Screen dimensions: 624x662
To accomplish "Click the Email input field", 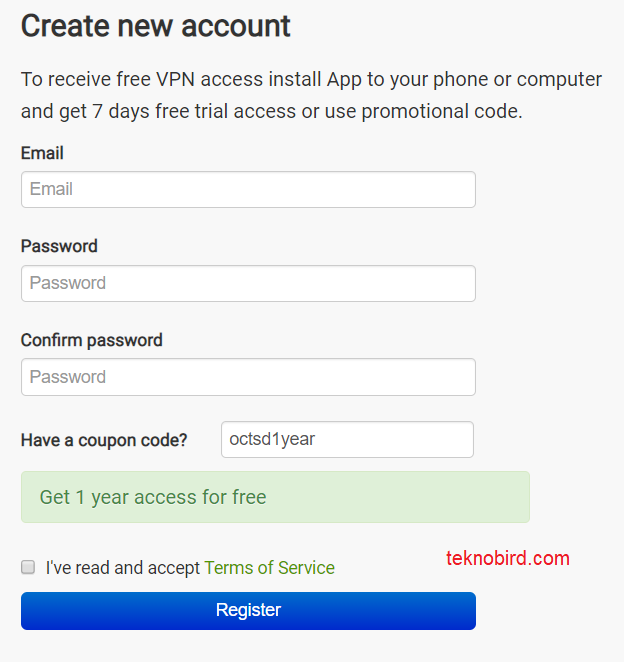I will pos(248,189).
